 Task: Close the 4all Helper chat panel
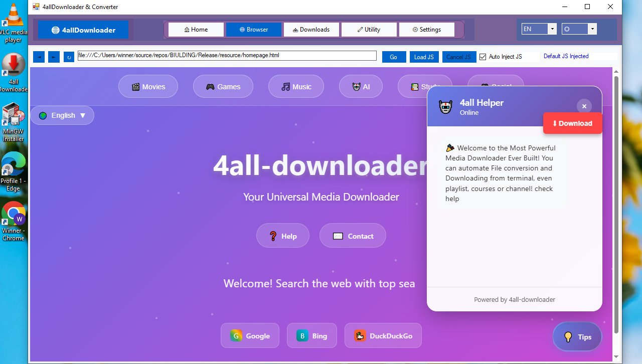[x=584, y=106]
